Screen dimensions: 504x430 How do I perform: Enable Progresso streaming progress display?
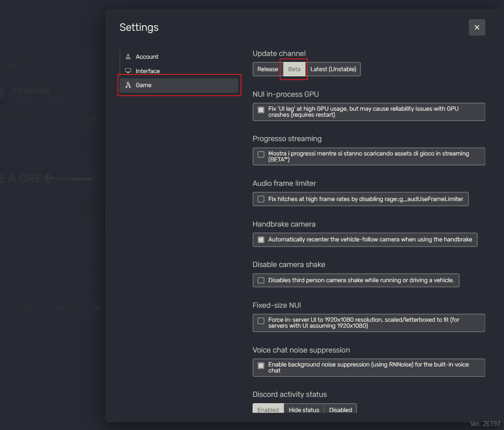[261, 154]
